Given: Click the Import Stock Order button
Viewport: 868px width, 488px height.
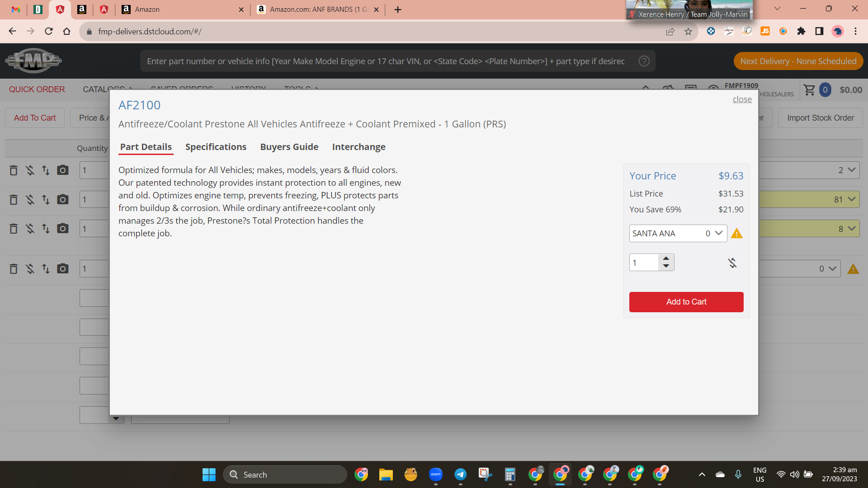Looking at the screenshot, I should point(820,118).
